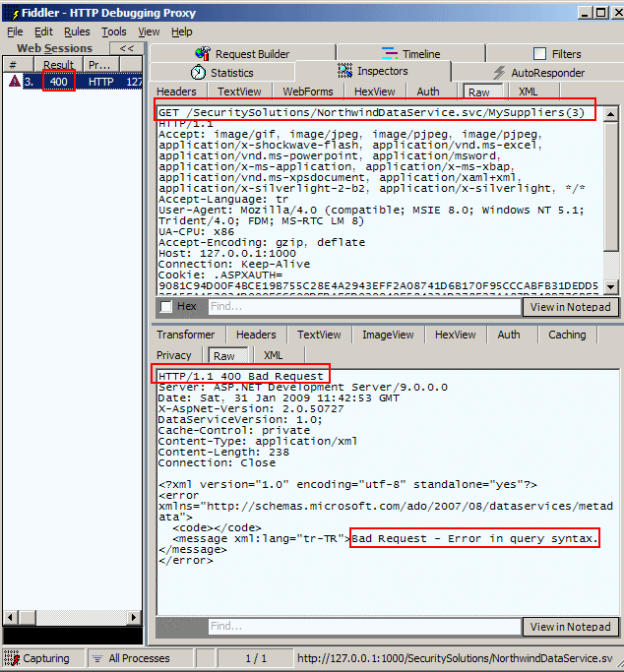Screen dimensions: 624x672
Task: Select response Headers tab
Action: pos(256,335)
